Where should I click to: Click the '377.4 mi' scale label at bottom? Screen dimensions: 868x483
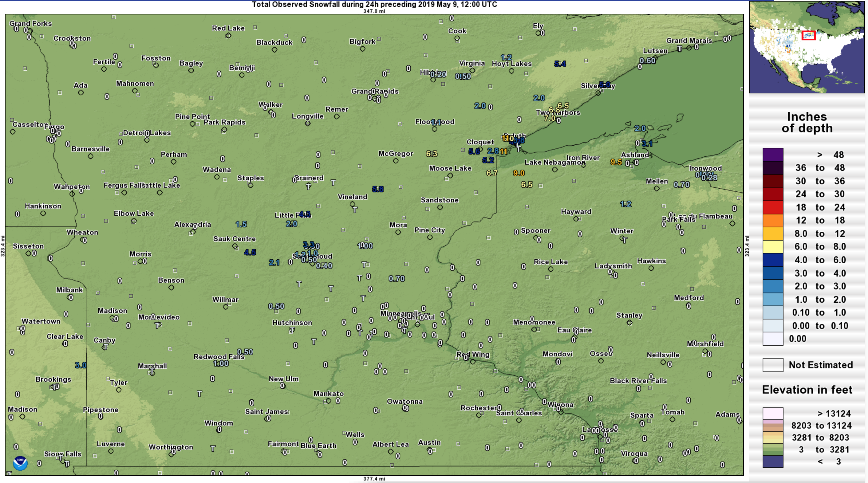pos(374,479)
